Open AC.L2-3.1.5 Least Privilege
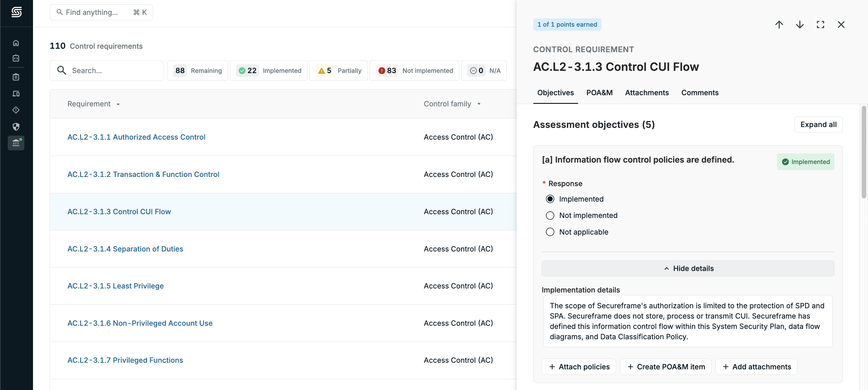This screenshot has height=390, width=868. click(x=115, y=286)
